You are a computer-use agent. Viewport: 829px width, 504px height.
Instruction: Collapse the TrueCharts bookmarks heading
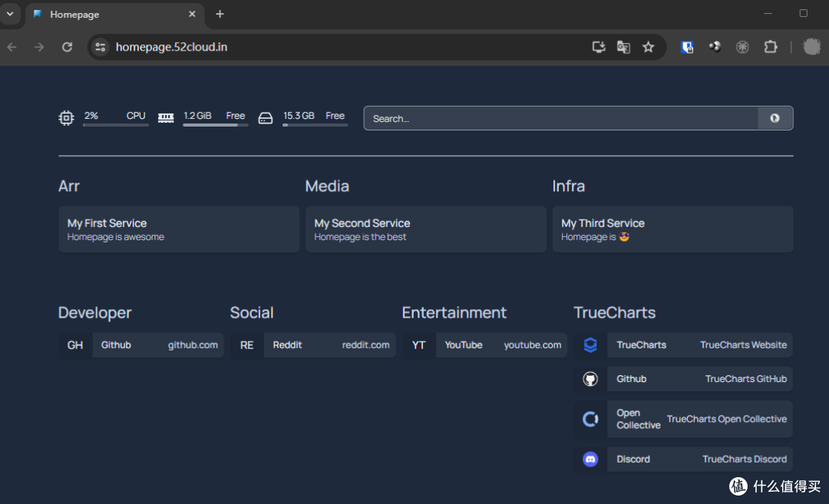coord(614,313)
